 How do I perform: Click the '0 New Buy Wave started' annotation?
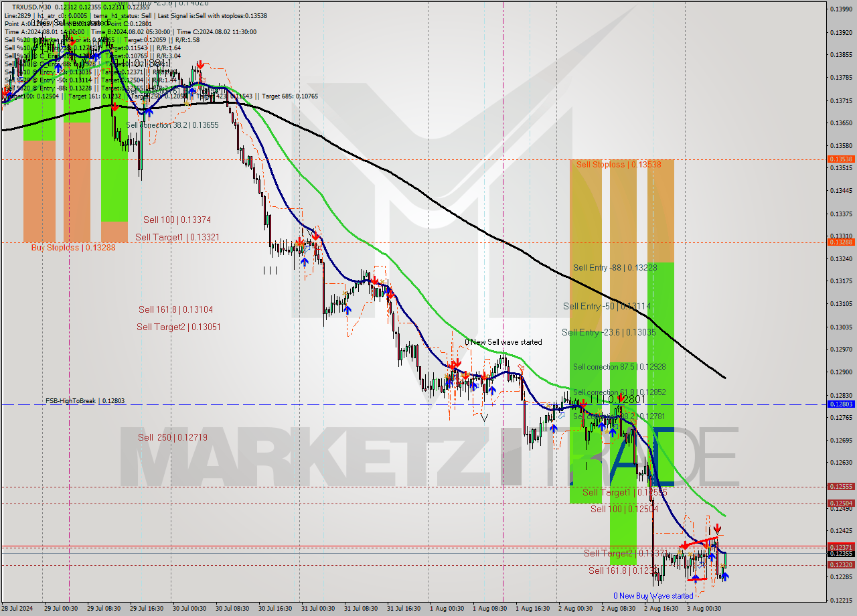[x=653, y=596]
